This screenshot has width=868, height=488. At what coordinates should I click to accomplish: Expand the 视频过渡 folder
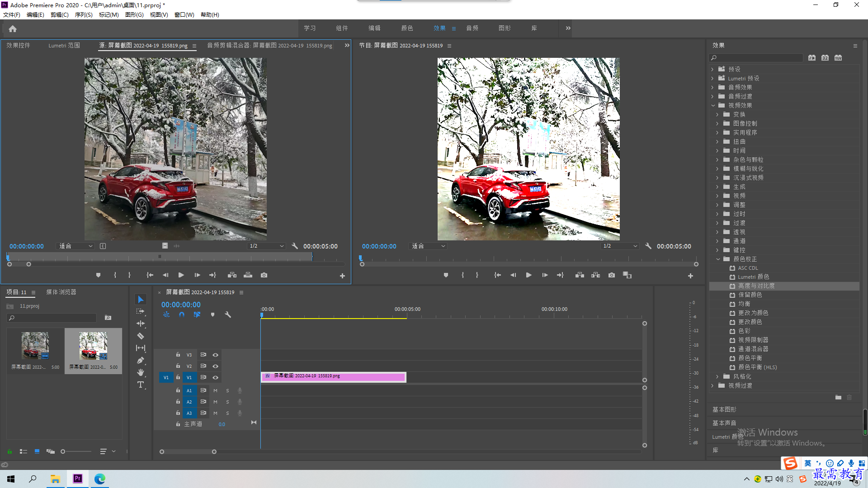[712, 385]
